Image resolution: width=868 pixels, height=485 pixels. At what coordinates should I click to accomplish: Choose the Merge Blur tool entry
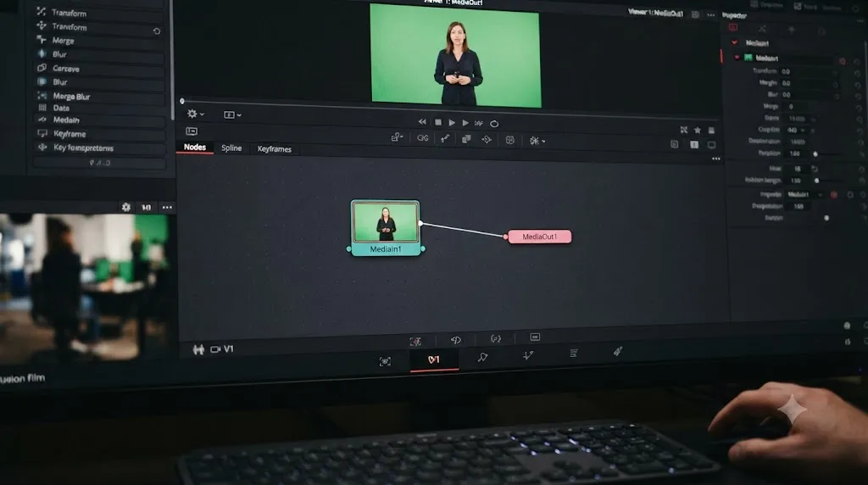tap(100, 97)
